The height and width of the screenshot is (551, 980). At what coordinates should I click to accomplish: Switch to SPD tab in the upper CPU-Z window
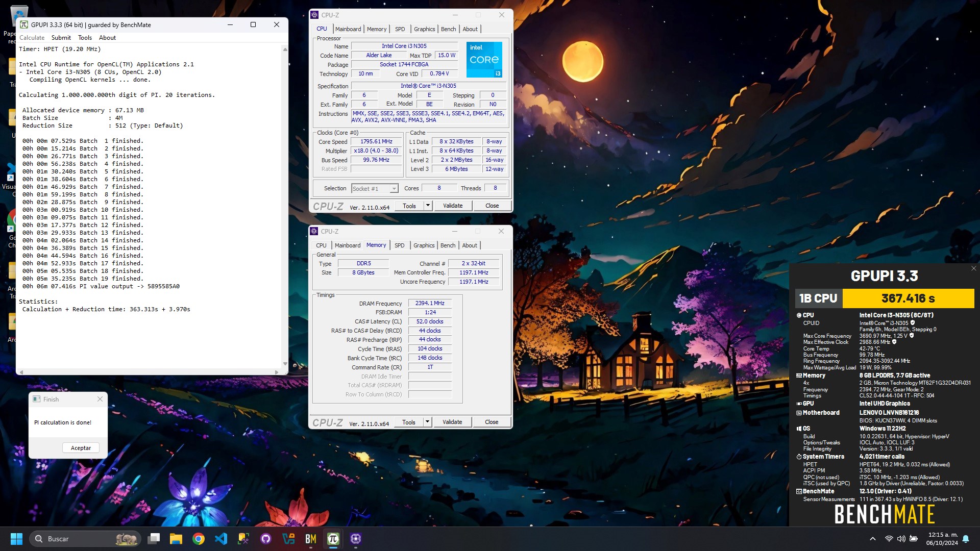tap(400, 29)
